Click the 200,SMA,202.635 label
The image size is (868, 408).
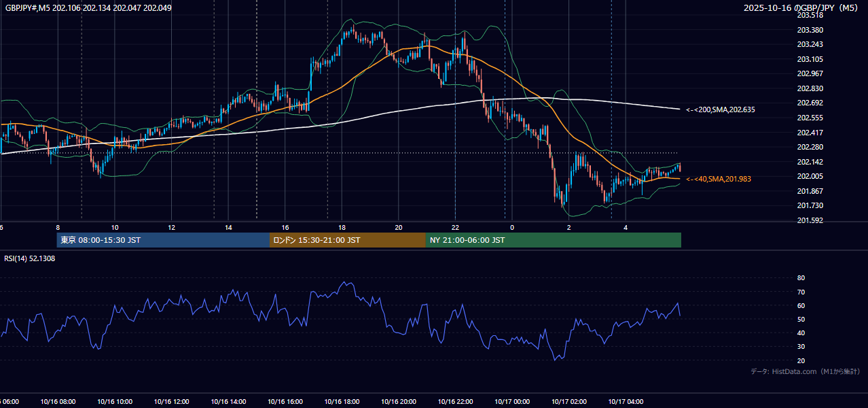721,109
